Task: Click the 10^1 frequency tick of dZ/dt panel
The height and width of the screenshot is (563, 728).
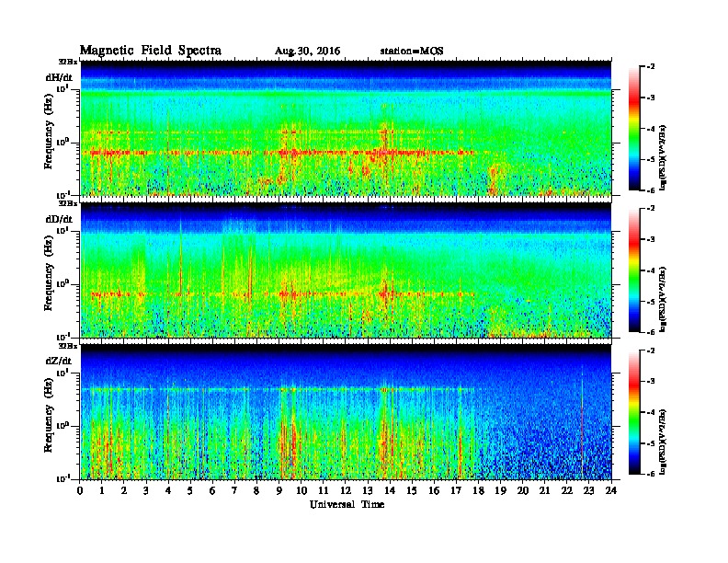Action: tap(62, 372)
